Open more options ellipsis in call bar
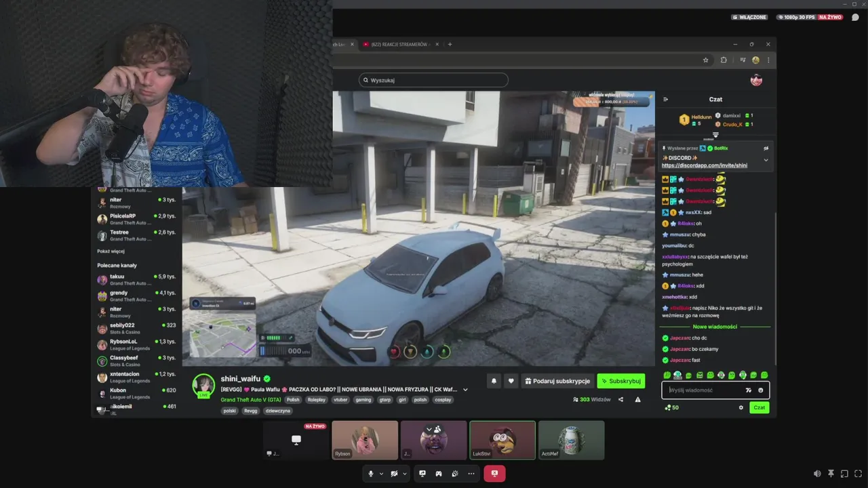Image resolution: width=868 pixels, height=488 pixels. (x=471, y=474)
